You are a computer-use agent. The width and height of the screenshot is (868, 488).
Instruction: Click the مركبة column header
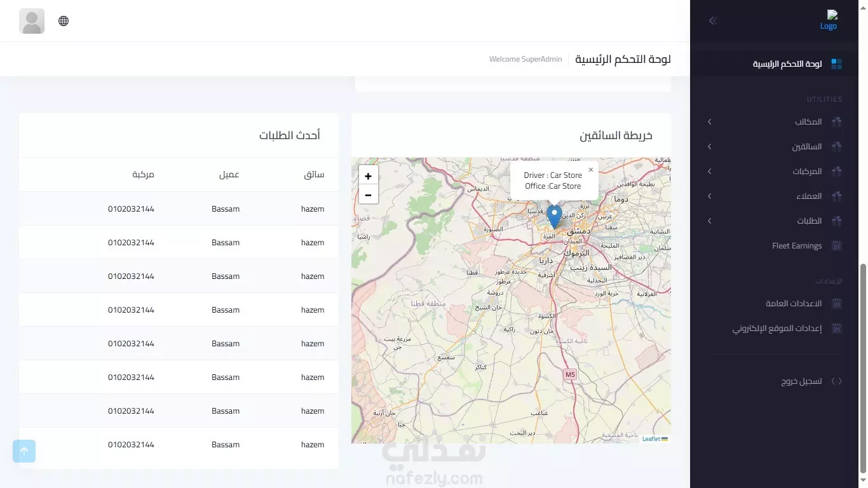[143, 175]
